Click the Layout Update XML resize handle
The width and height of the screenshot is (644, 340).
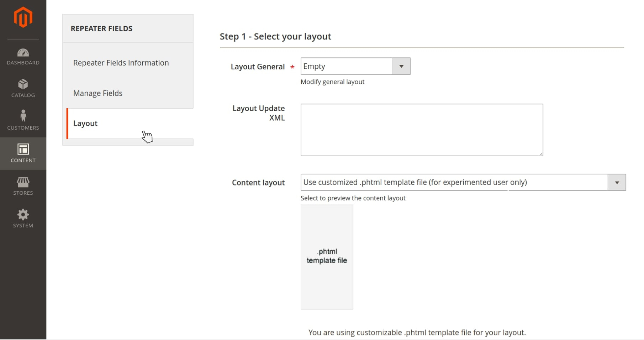pyautogui.click(x=541, y=154)
